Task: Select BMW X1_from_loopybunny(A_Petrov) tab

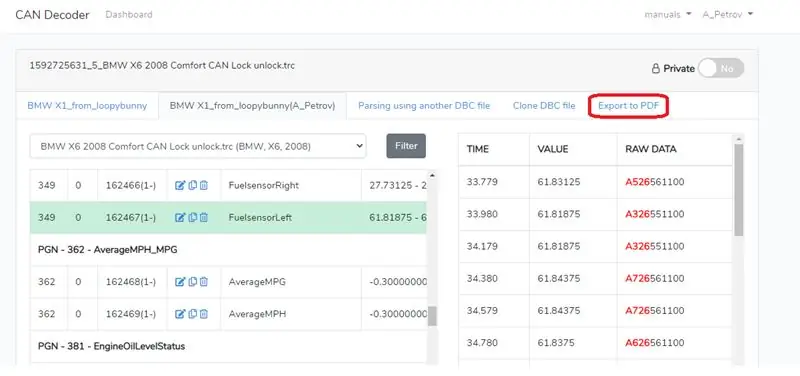Action: tap(253, 106)
